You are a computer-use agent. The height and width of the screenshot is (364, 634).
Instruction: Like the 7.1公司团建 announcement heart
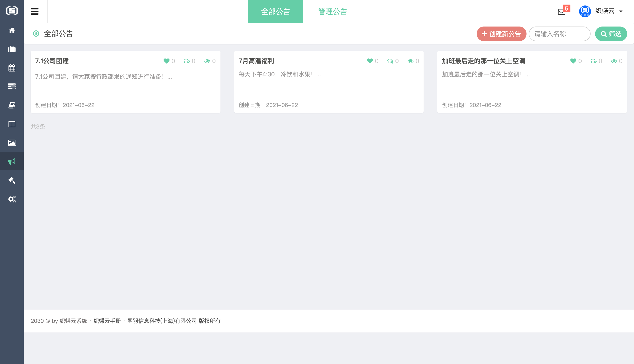click(166, 61)
